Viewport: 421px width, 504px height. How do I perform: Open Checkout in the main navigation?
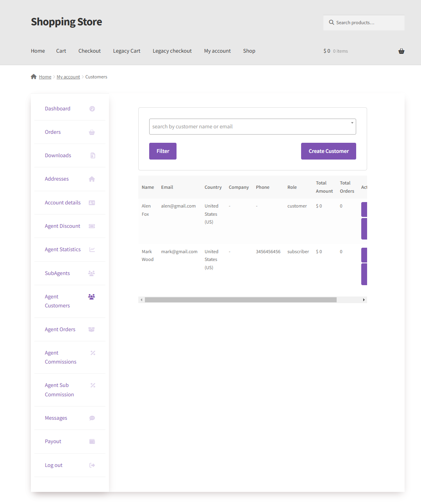[x=89, y=51]
